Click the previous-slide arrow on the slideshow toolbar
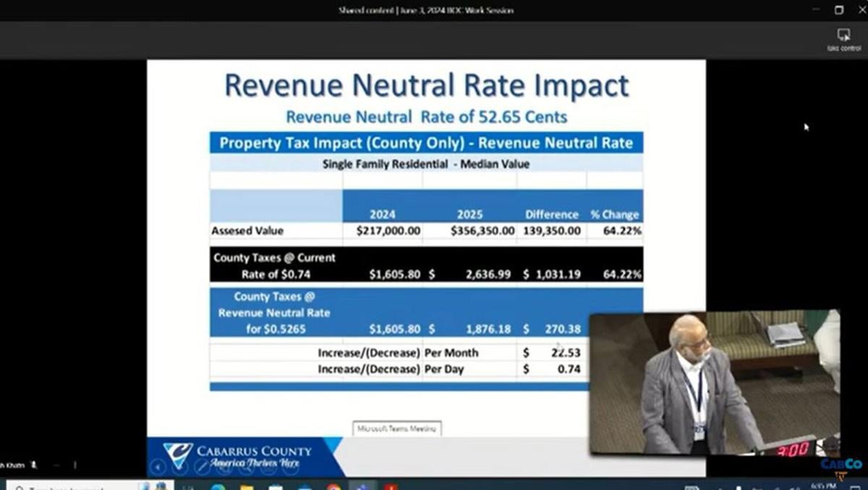The width and height of the screenshot is (868, 490). tap(158, 466)
